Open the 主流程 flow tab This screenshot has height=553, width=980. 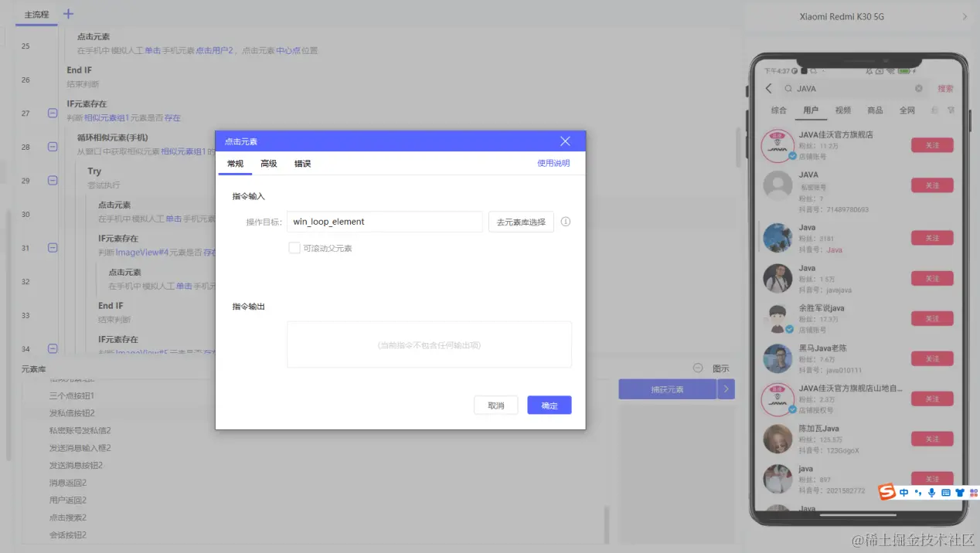36,15
